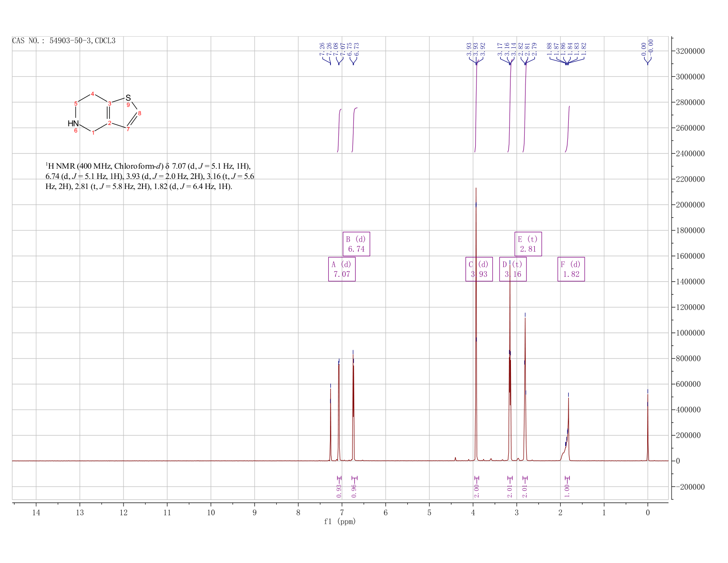Click the 1000000 intensity axis label
The image size is (728, 563).
point(690,333)
